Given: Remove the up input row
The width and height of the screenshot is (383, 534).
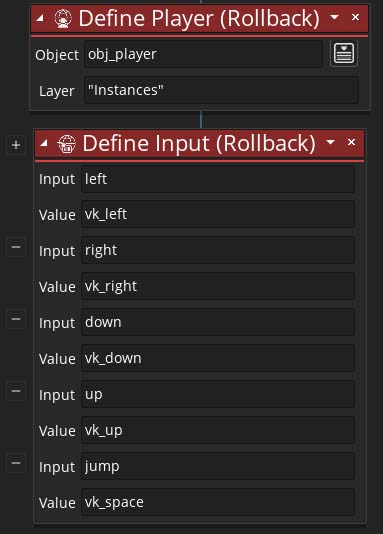Looking at the screenshot, I should pos(16,391).
